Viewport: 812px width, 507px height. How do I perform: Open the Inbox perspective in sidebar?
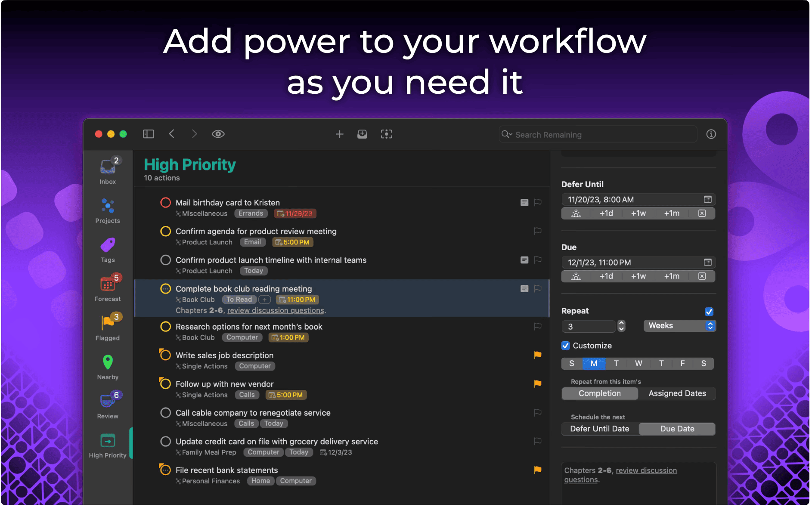click(108, 171)
